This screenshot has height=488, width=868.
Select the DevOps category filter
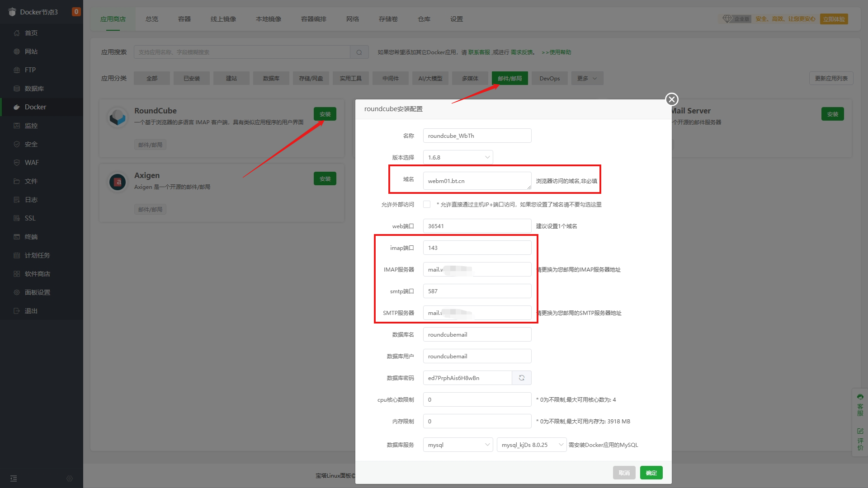550,78
